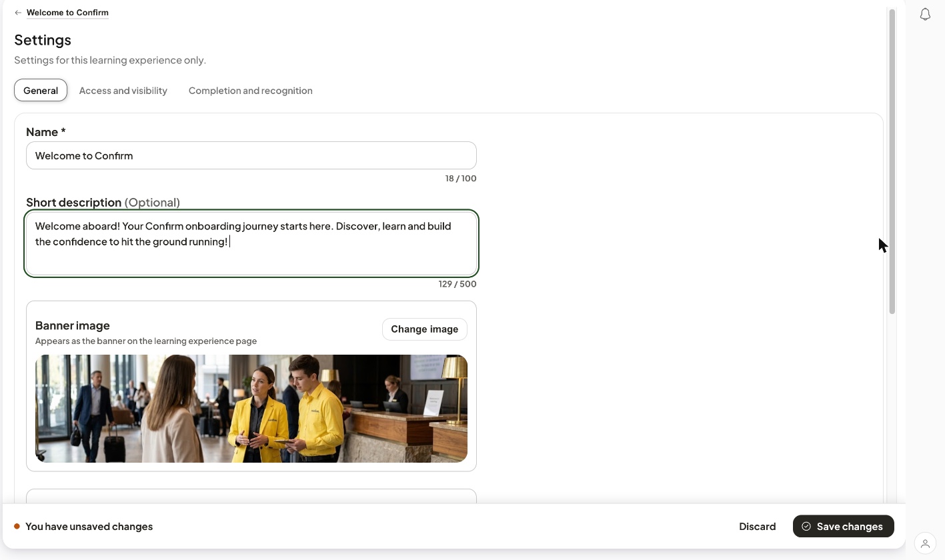Select the General tab
This screenshot has width=945, height=560.
coord(41,91)
